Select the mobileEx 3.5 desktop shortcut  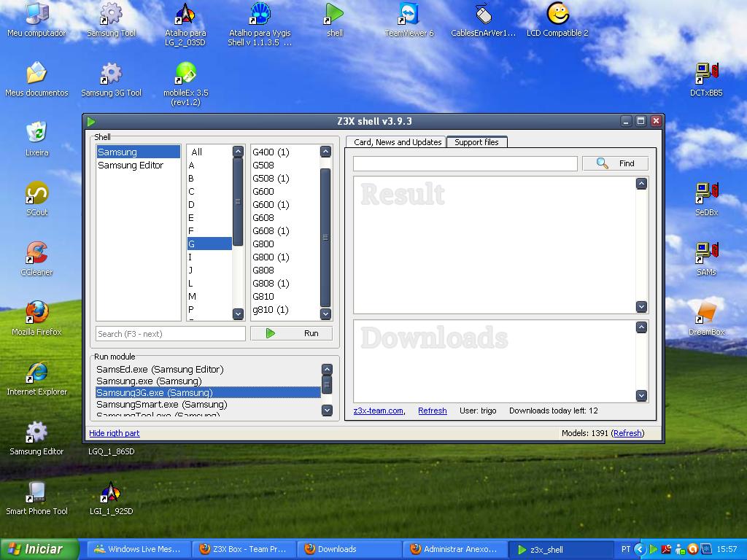[x=186, y=85]
